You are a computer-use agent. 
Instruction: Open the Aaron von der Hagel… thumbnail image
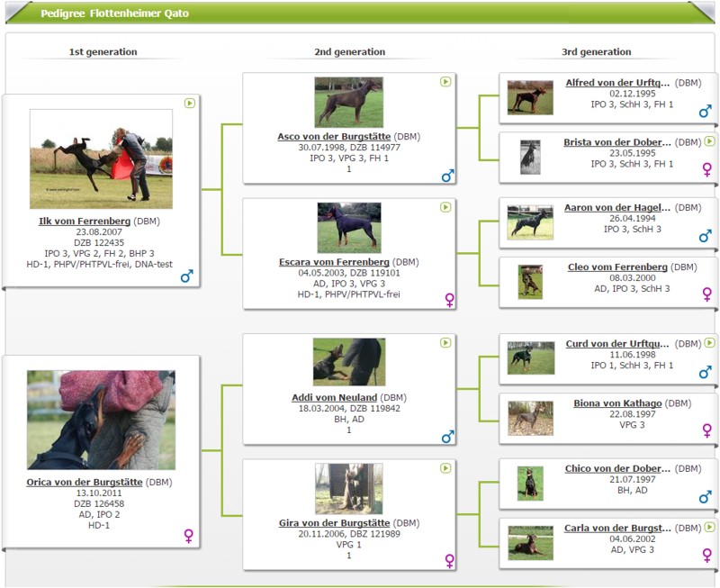[x=530, y=222]
